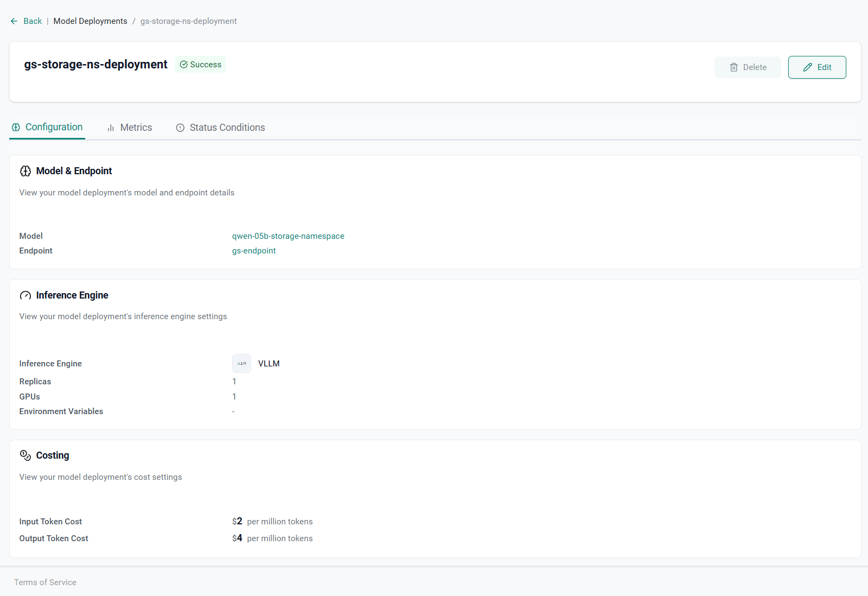Open Terms of Service link
Image resolution: width=868 pixels, height=596 pixels.
tap(45, 582)
